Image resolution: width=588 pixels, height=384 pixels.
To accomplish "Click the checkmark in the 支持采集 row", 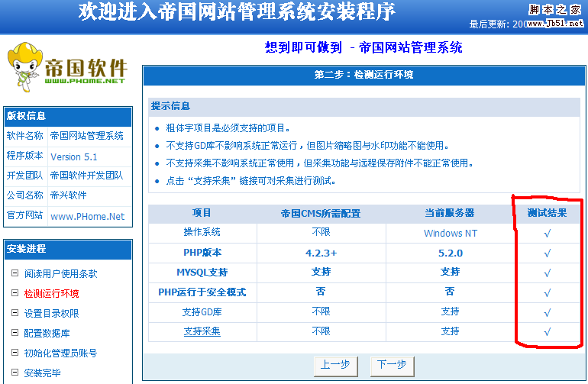I will point(547,332).
